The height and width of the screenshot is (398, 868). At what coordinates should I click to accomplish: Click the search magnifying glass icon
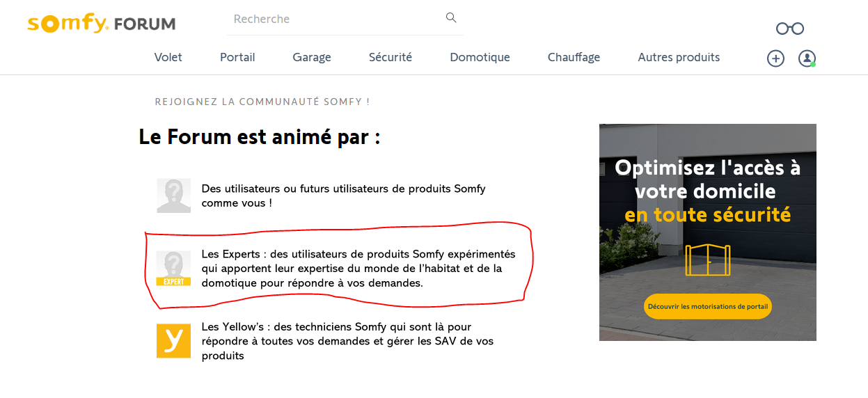point(451,18)
